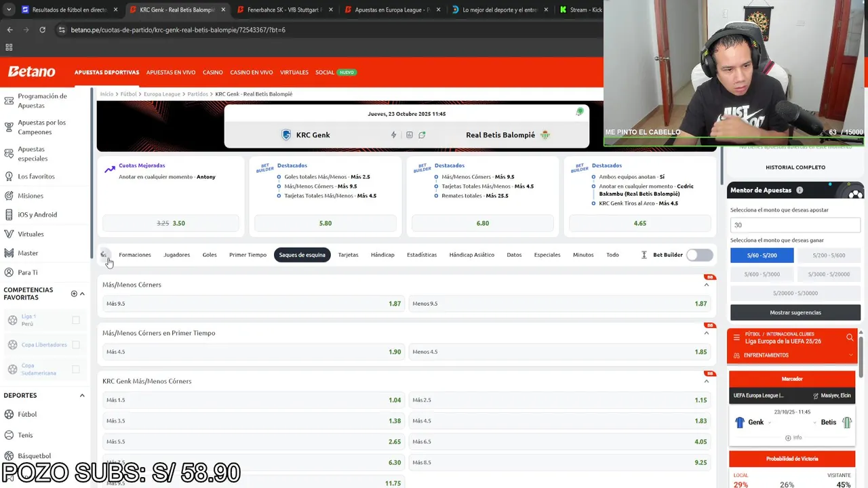Screen dimensions: 868x488
Task: Collapse KRC Genk Más/Menos Córners market
Action: tap(707, 381)
